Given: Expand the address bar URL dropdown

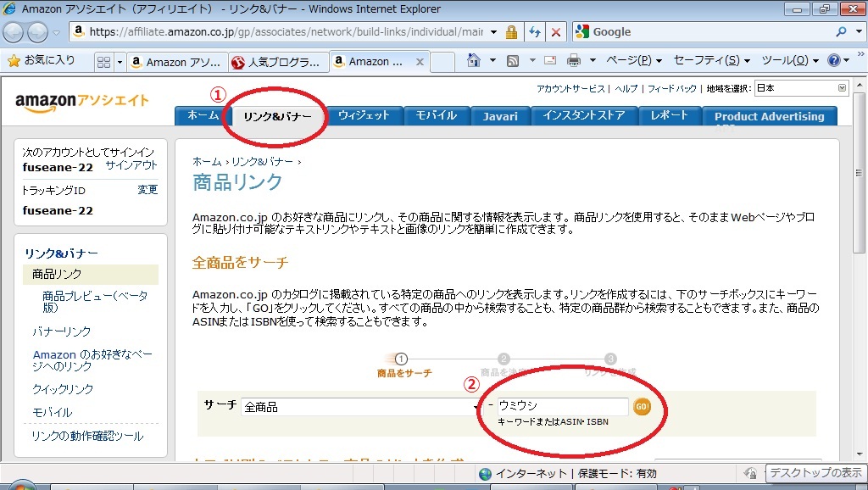Looking at the screenshot, I should 494,32.
